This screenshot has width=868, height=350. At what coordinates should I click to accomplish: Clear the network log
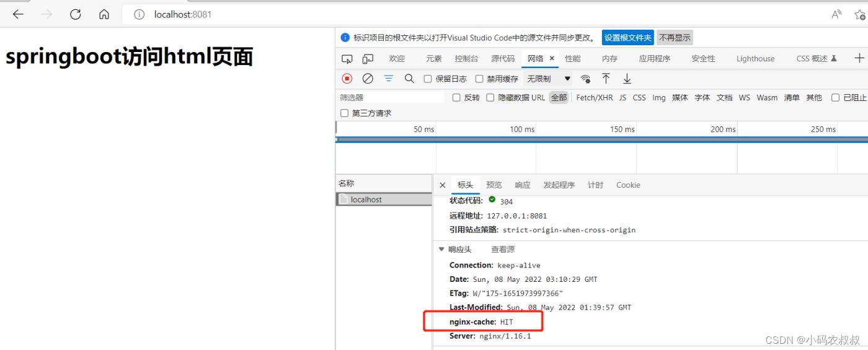[368, 79]
